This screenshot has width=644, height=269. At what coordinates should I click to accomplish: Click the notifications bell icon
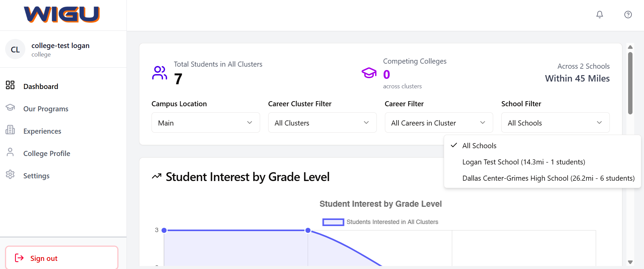(x=599, y=15)
